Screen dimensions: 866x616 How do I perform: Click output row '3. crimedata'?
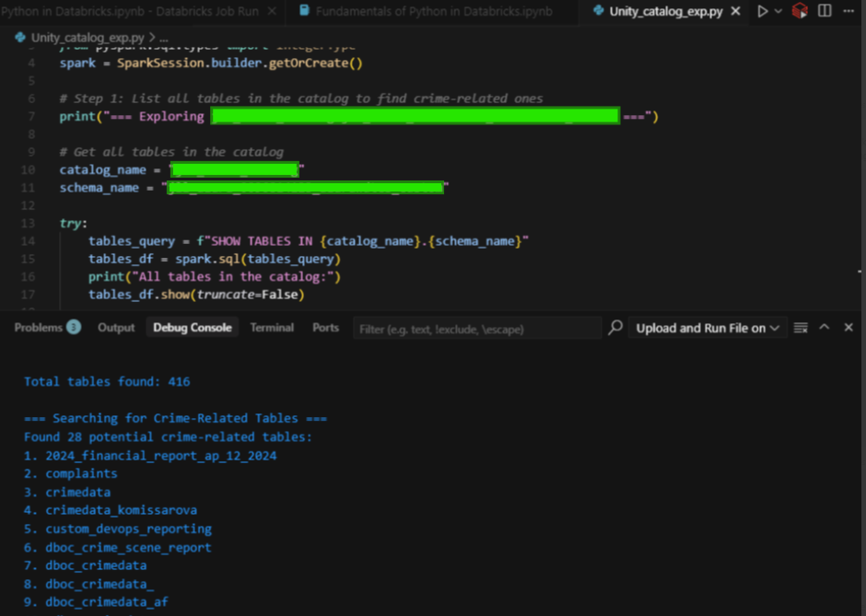click(x=67, y=492)
